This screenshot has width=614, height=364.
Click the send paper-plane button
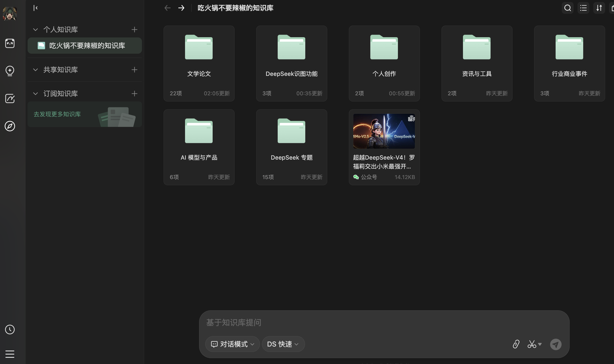556,344
